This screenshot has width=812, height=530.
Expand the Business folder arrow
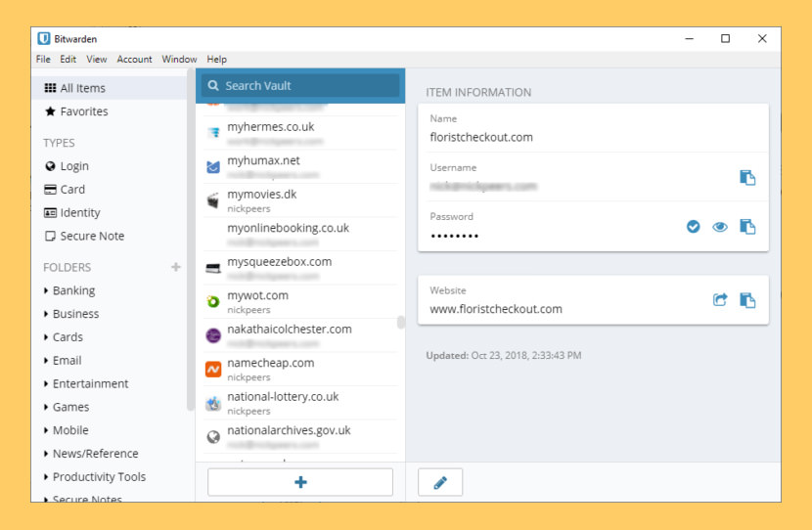tap(46, 314)
